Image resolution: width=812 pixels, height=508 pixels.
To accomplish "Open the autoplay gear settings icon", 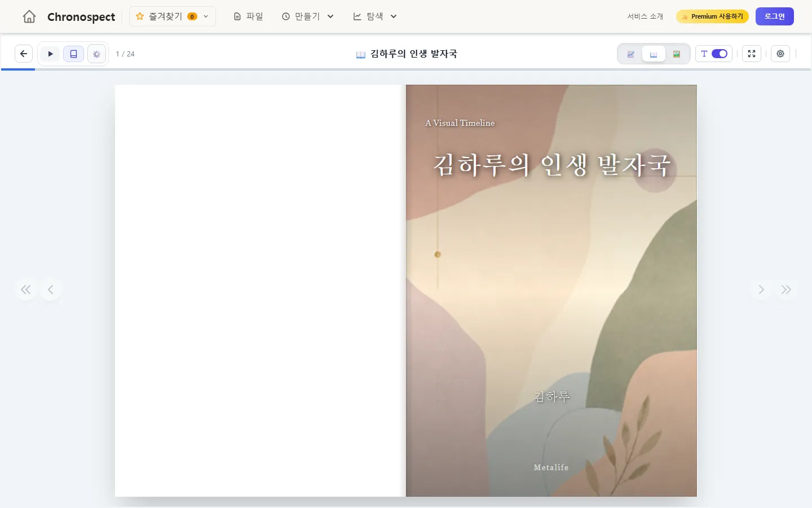I will 96,54.
